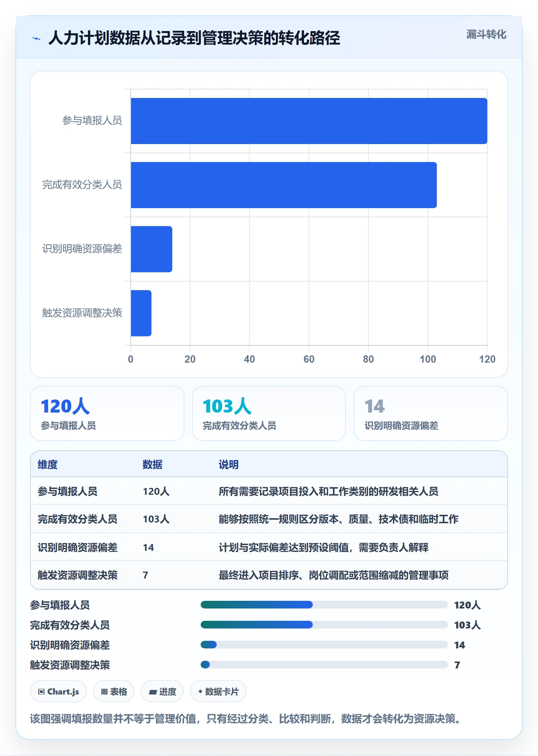The height and width of the screenshot is (756, 538).
Task: Click the description starting 最终进入项目排序
Action: point(334,575)
